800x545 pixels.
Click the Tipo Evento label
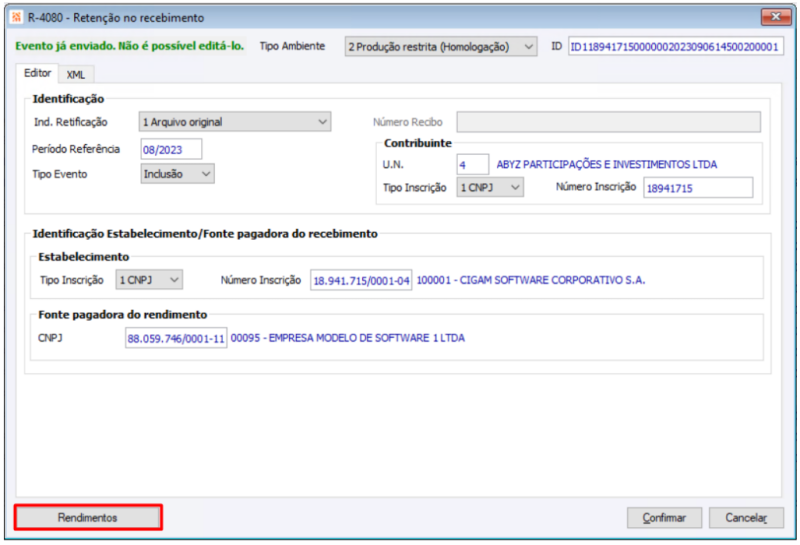[x=60, y=174]
